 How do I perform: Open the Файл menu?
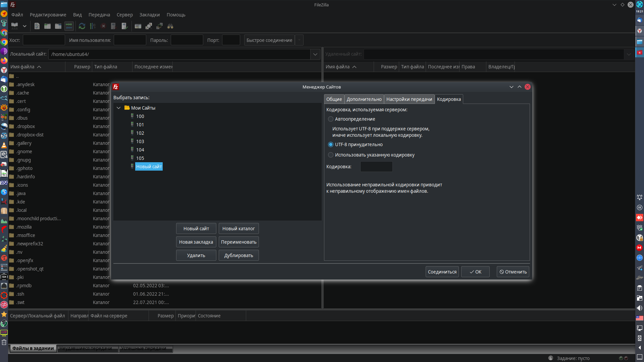[x=17, y=15]
